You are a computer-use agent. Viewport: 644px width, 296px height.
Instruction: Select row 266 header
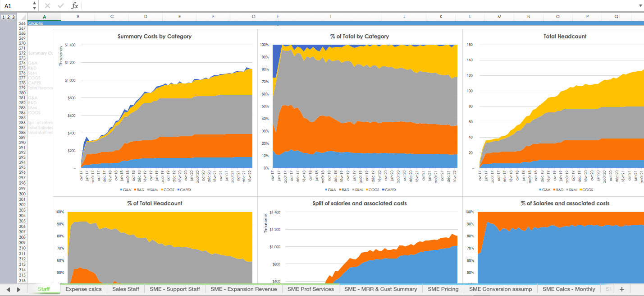click(22, 23)
